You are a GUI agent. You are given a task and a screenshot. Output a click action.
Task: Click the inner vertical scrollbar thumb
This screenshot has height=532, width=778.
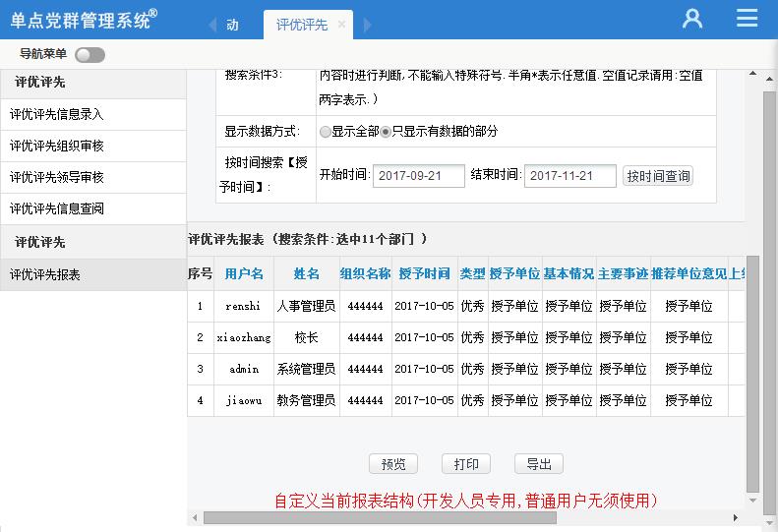(752, 375)
